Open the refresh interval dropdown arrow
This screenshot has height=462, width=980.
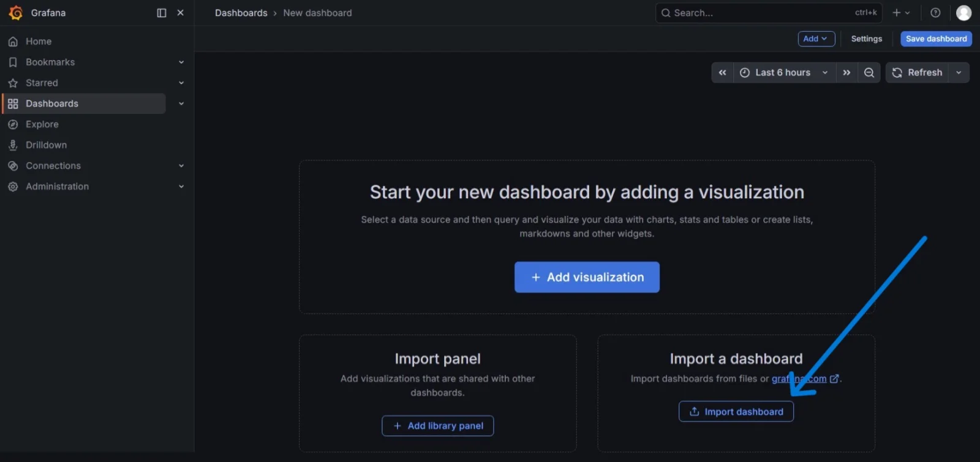click(959, 73)
